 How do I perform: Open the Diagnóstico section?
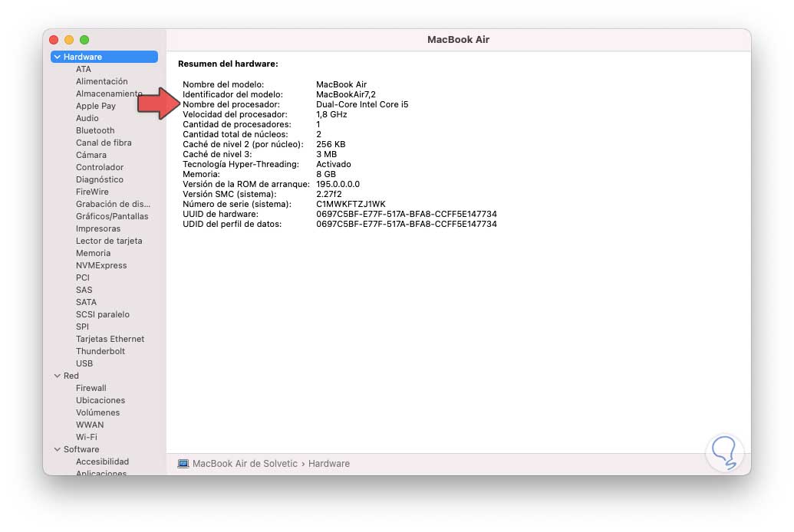(x=100, y=179)
